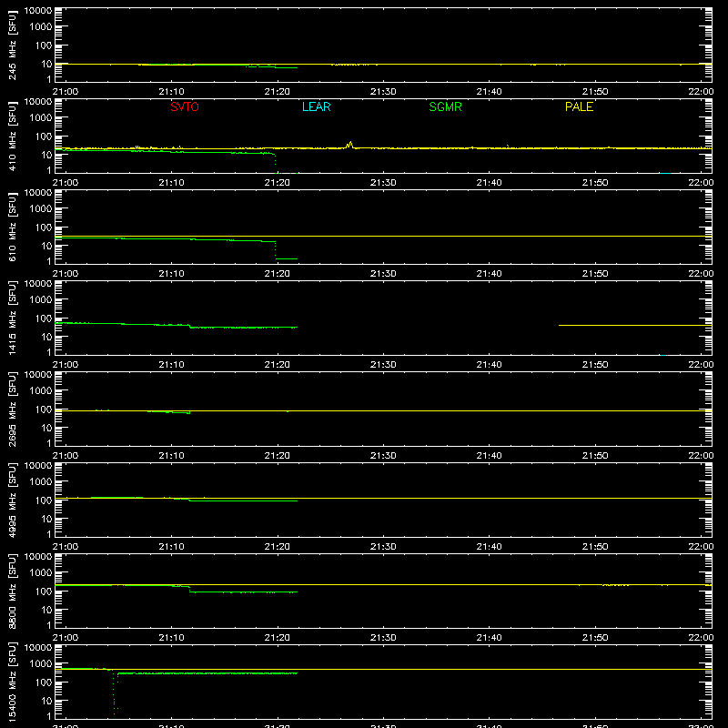
Task: Click the '410 MHz [SFU]' axis title
Action: point(12,136)
